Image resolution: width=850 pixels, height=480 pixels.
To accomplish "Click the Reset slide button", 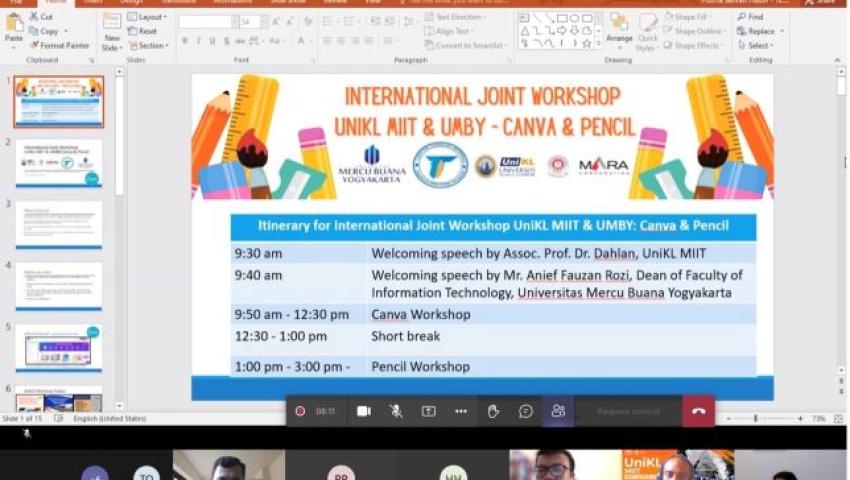I will (142, 31).
